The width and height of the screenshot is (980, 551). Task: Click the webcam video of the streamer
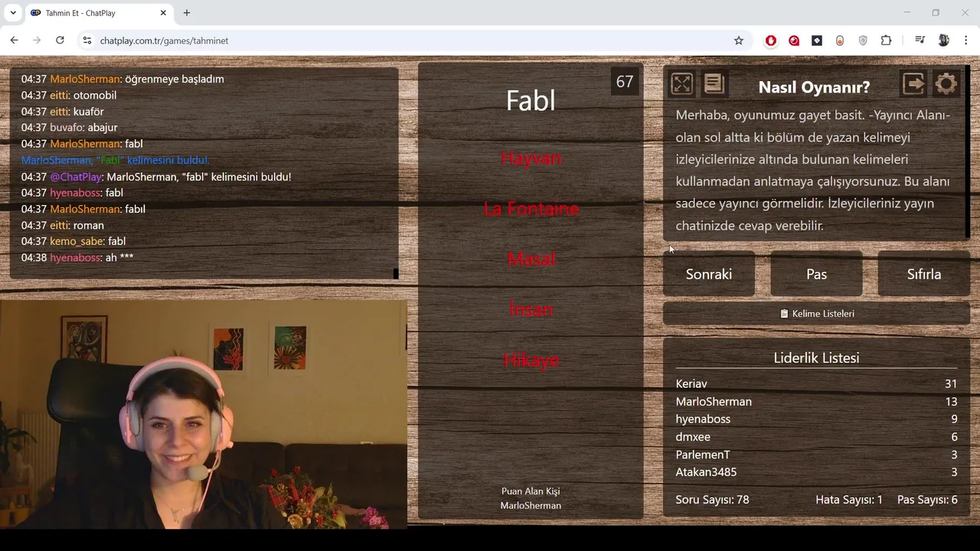coord(203,414)
